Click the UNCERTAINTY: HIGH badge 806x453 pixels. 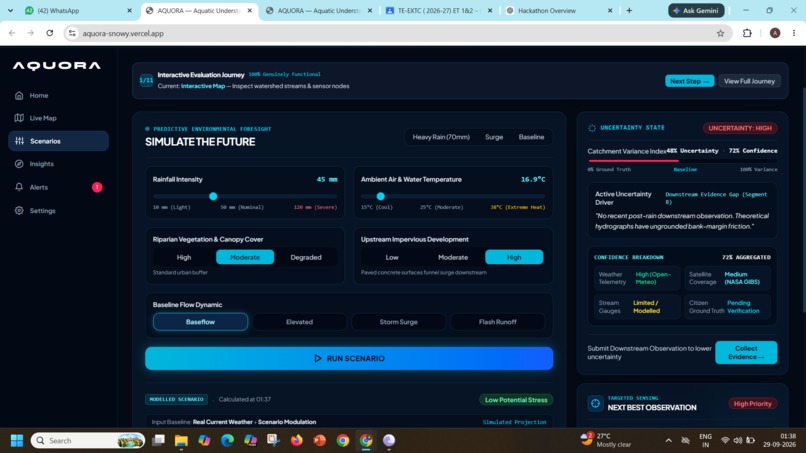click(740, 128)
